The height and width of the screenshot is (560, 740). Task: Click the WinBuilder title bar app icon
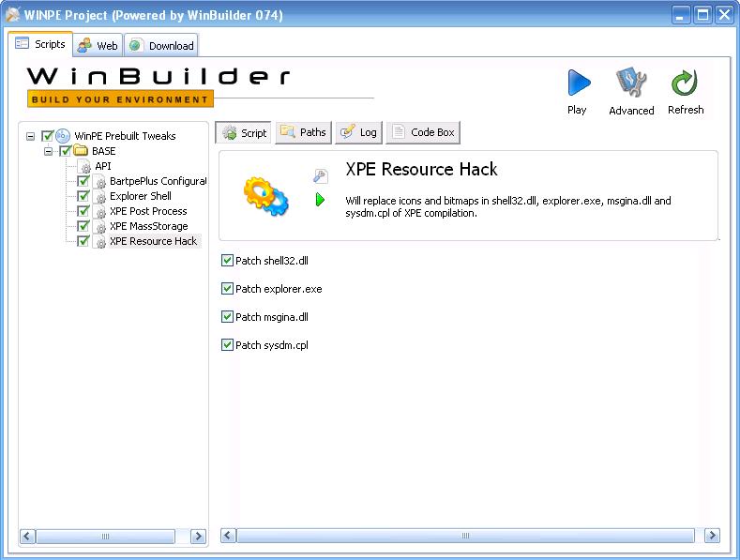(x=13, y=15)
